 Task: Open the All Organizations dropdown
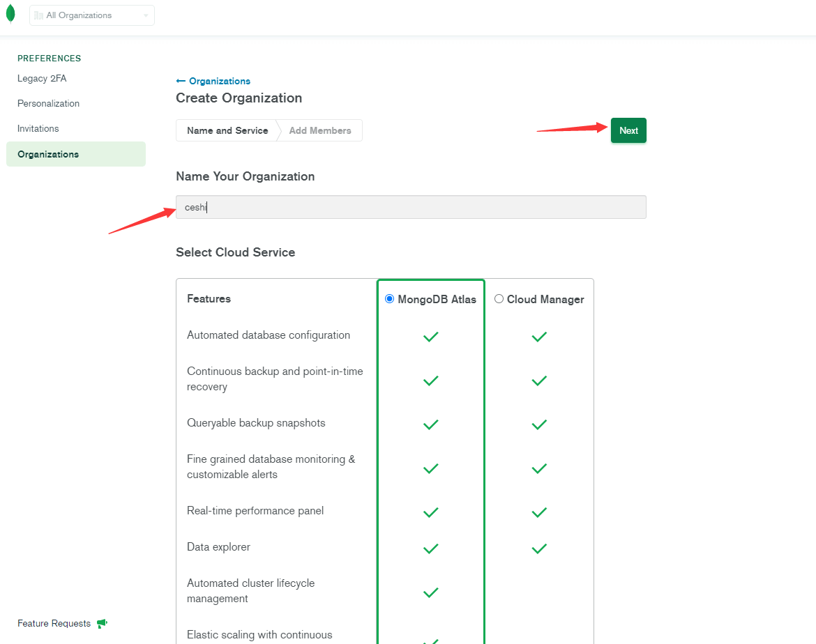click(x=92, y=15)
